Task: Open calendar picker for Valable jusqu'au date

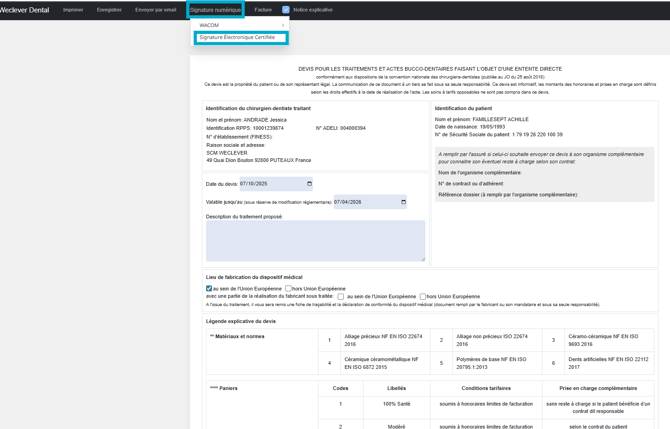Action: pos(403,202)
